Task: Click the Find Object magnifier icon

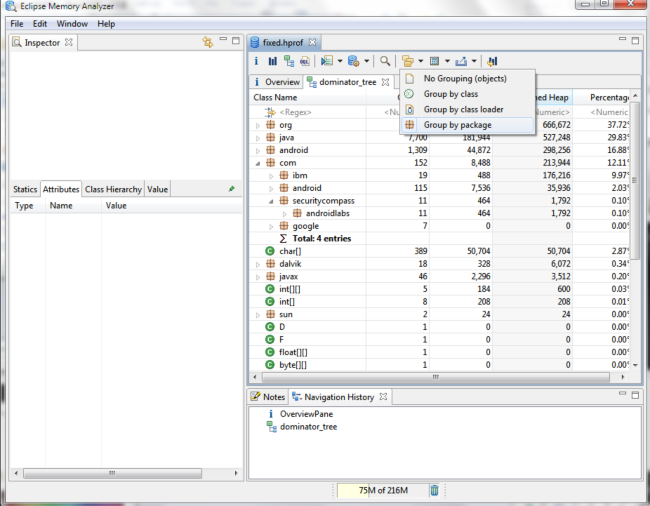Action: click(x=385, y=61)
